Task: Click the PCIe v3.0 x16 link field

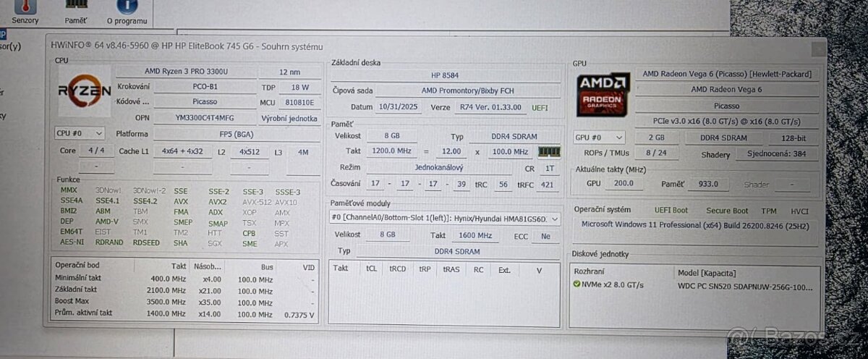Action: 728,121
